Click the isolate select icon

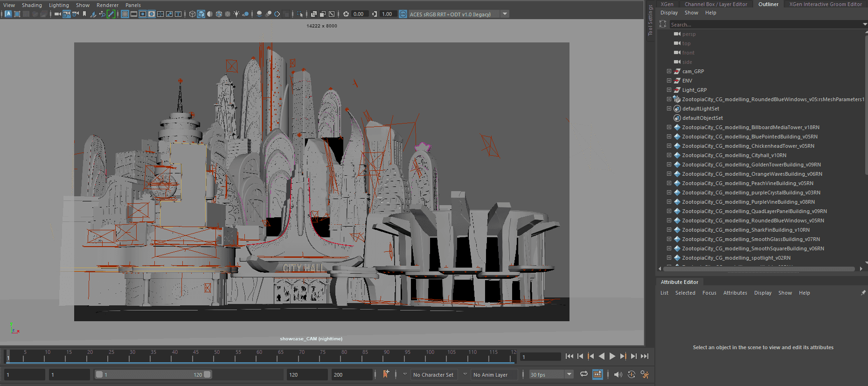(x=300, y=14)
